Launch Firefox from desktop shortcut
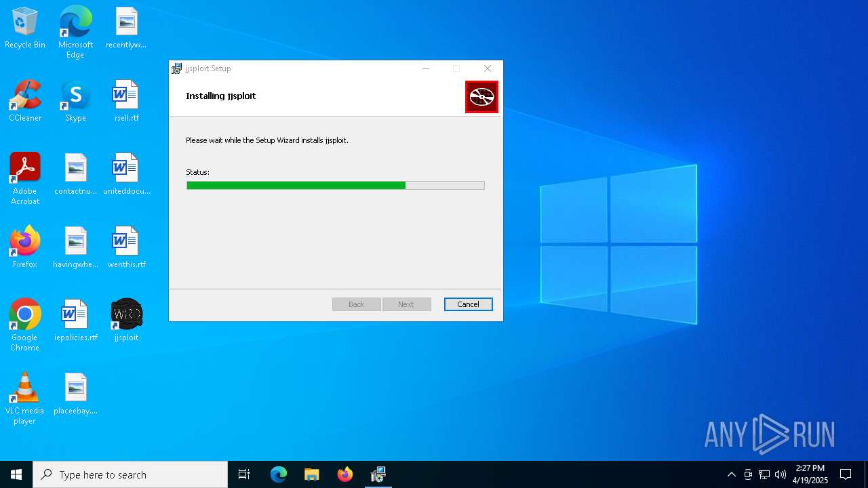Viewport: 868px width, 488px height. pos(25,247)
